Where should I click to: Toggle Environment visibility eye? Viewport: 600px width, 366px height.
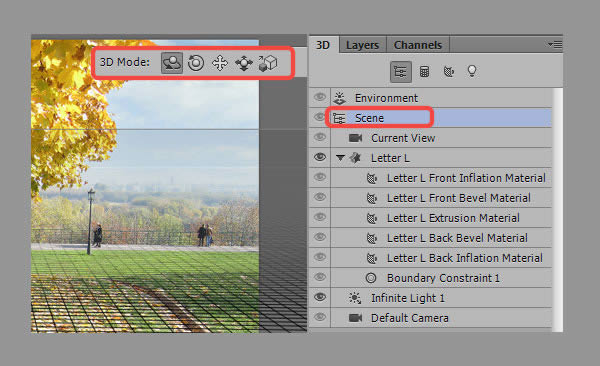point(320,97)
